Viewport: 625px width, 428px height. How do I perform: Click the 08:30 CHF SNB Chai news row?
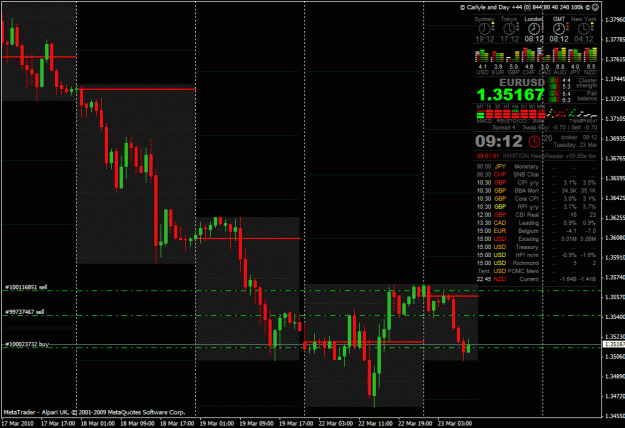(x=536, y=175)
